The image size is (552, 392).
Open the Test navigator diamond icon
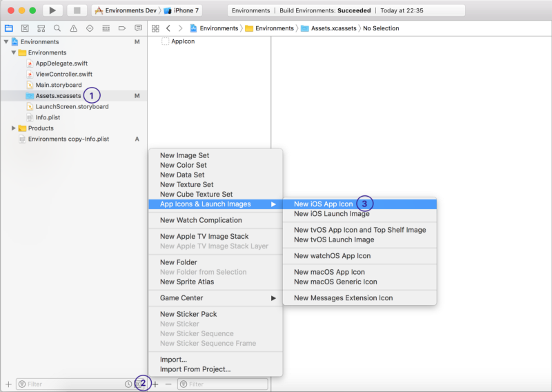tap(90, 28)
